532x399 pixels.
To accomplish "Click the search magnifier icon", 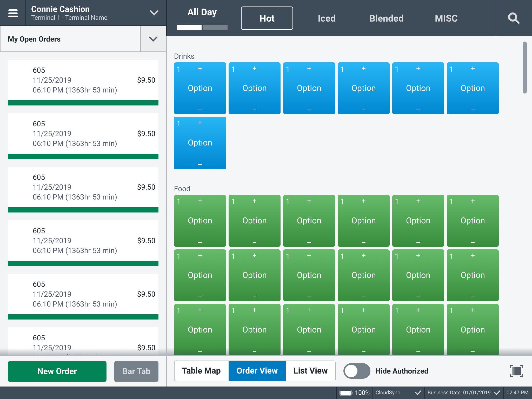I will pyautogui.click(x=514, y=18).
